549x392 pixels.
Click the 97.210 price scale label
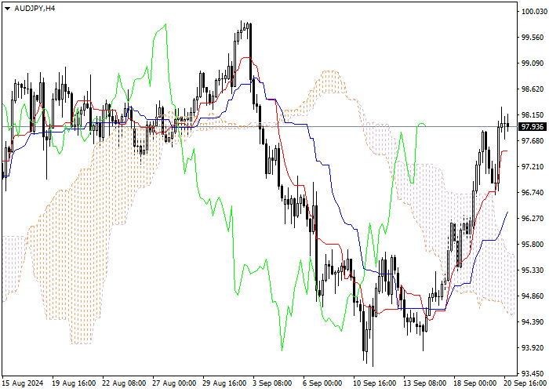click(534, 167)
